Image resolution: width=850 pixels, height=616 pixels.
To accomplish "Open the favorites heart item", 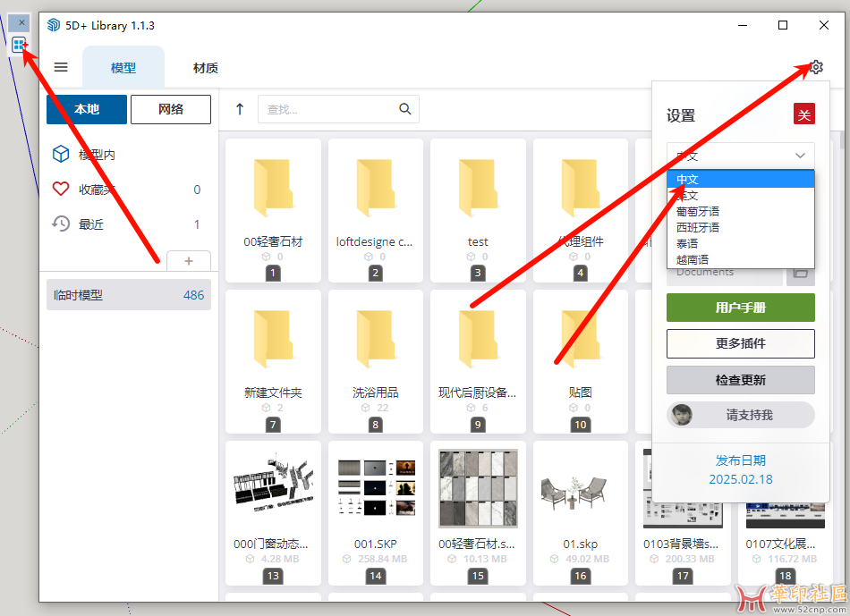I will click(x=61, y=190).
